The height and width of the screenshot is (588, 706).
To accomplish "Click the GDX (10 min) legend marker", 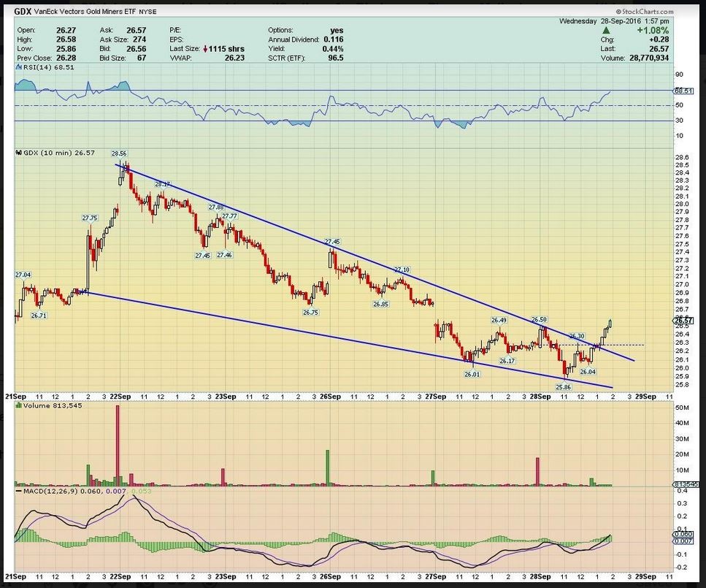I will [17, 152].
